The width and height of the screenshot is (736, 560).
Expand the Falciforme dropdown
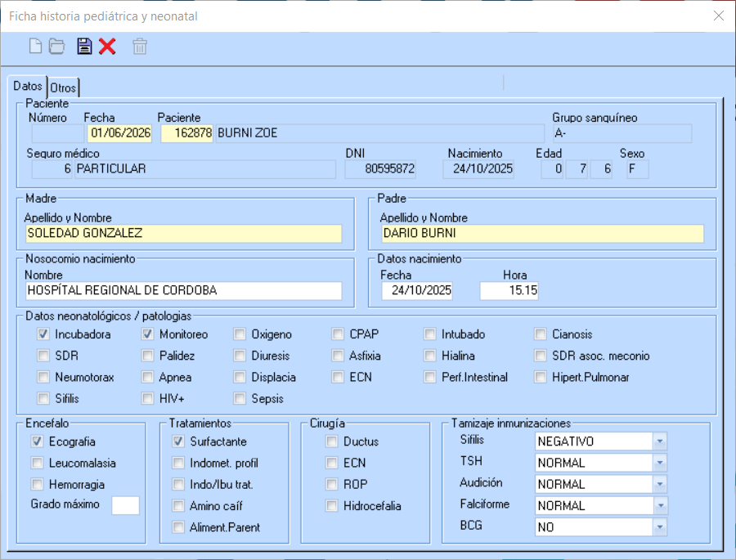click(659, 505)
